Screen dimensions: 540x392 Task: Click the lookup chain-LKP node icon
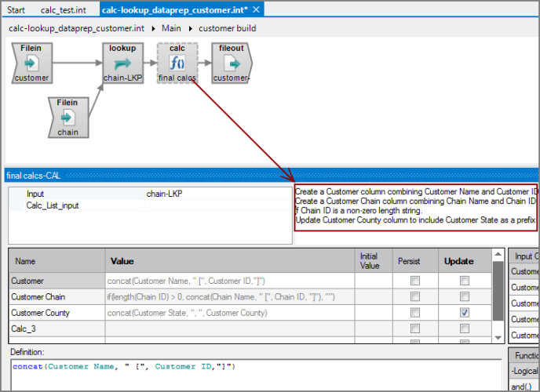pos(122,64)
